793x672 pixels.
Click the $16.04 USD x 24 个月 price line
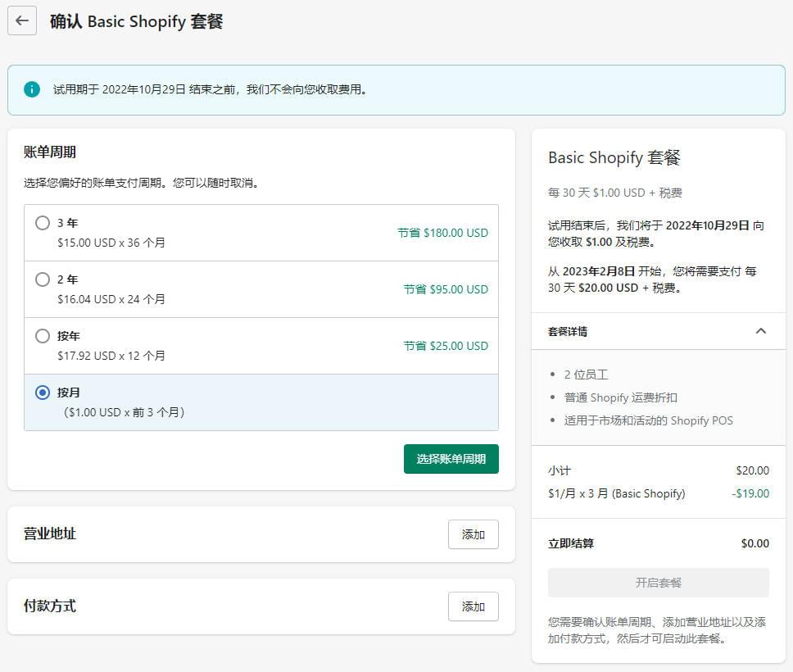[111, 300]
